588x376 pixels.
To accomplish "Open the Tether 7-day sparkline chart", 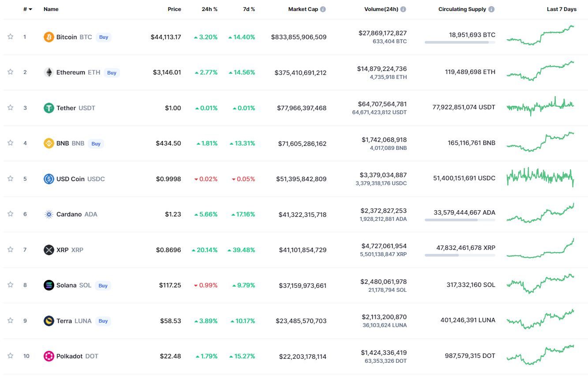I will coord(540,106).
